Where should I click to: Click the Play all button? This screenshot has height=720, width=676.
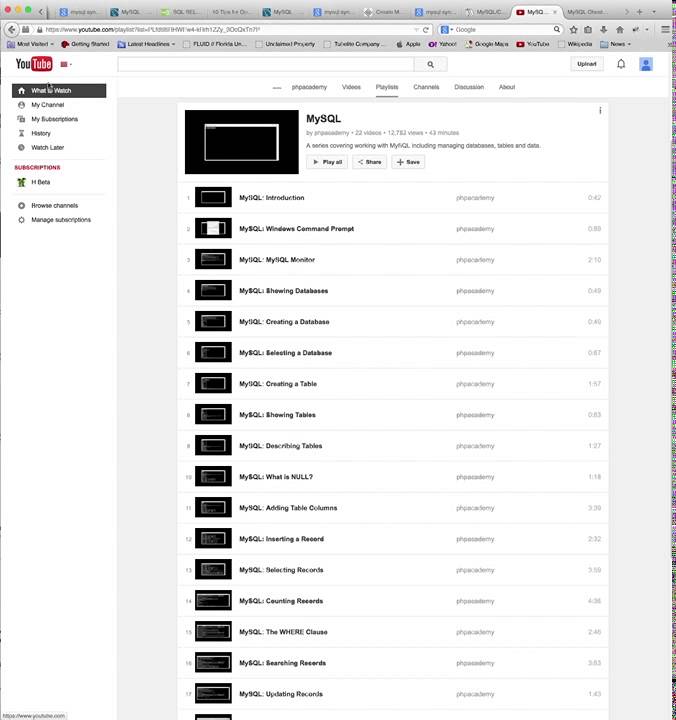(327, 162)
